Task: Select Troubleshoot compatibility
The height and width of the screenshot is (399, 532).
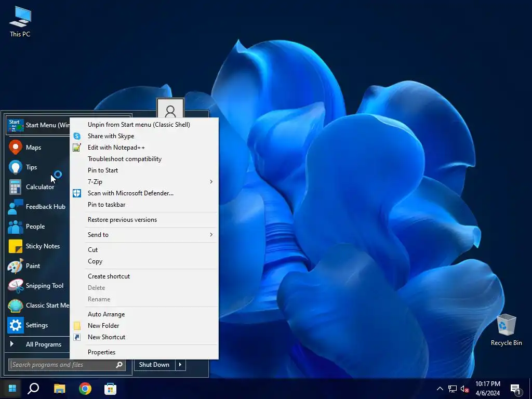Action: pyautogui.click(x=144, y=159)
